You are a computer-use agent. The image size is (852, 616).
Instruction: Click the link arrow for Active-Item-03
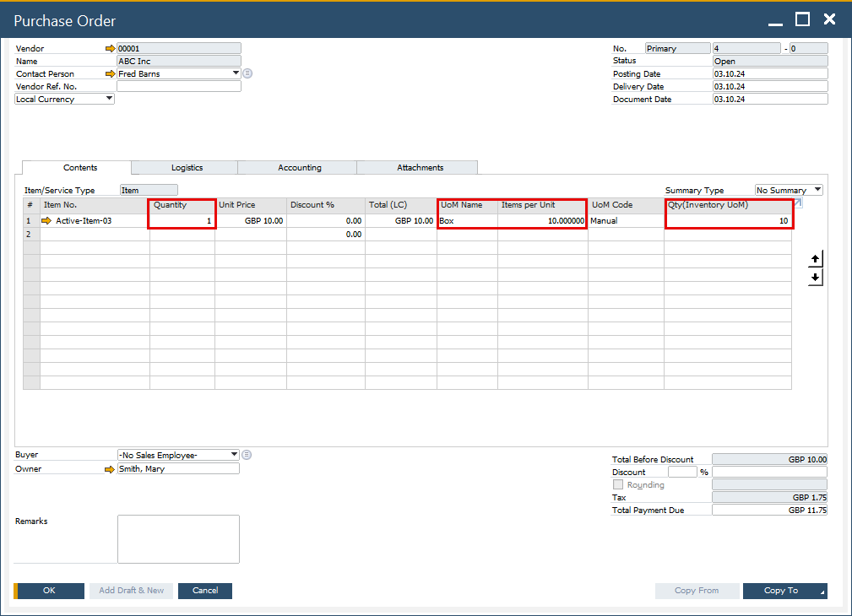tap(46, 221)
